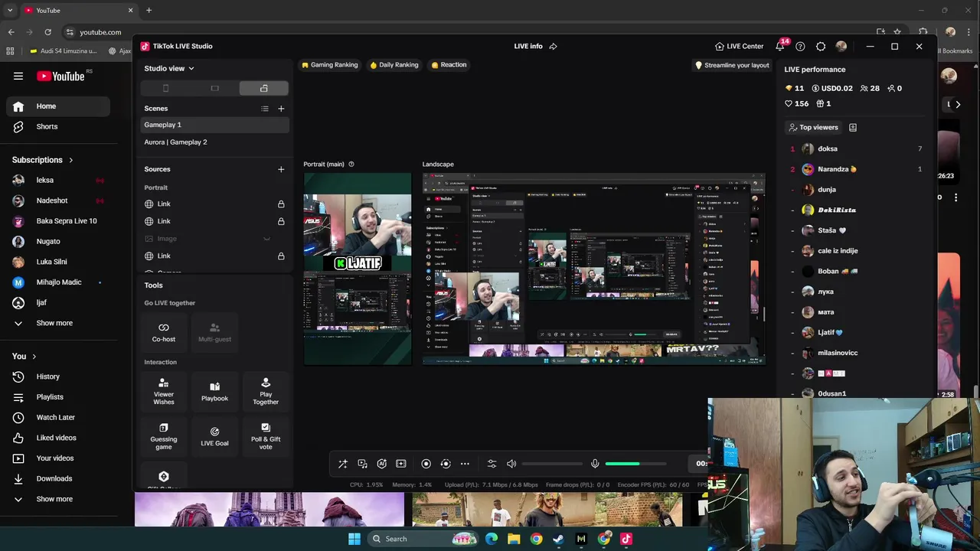Image resolution: width=980 pixels, height=551 pixels.
Task: Open the Studio view dropdown
Action: pyautogui.click(x=169, y=68)
